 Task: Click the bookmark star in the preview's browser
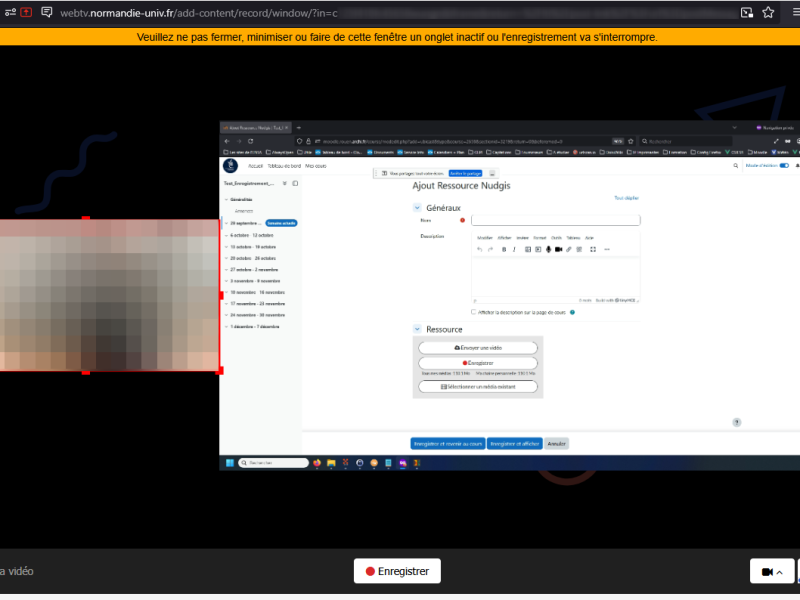click(x=631, y=141)
